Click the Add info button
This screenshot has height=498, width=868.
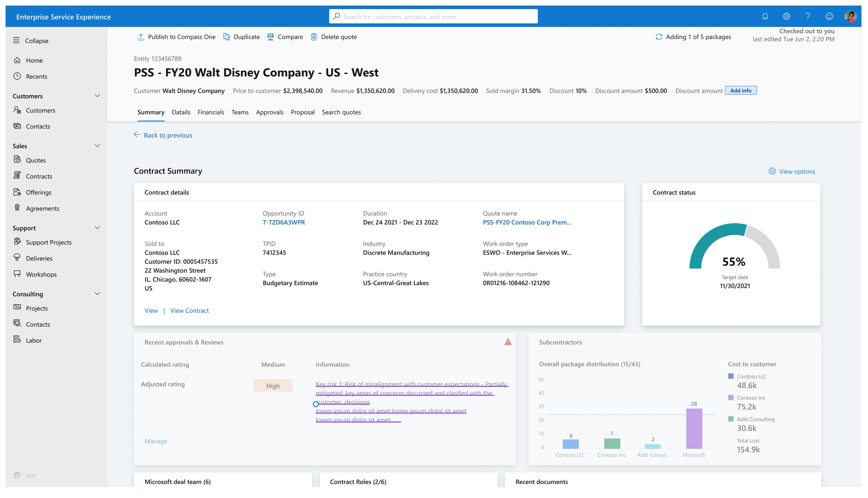pos(741,91)
